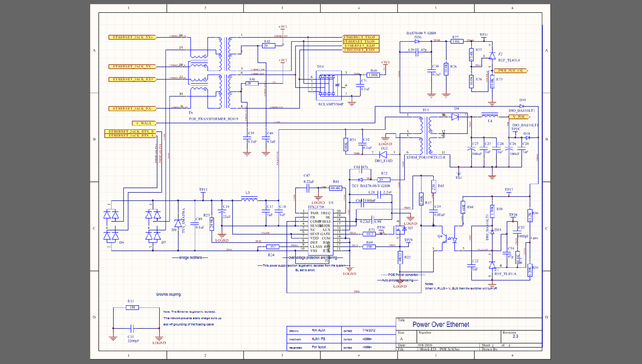Click the ETHERNET_RXIN output port
The width and height of the screenshot is (642, 364).
(x=361, y=50)
